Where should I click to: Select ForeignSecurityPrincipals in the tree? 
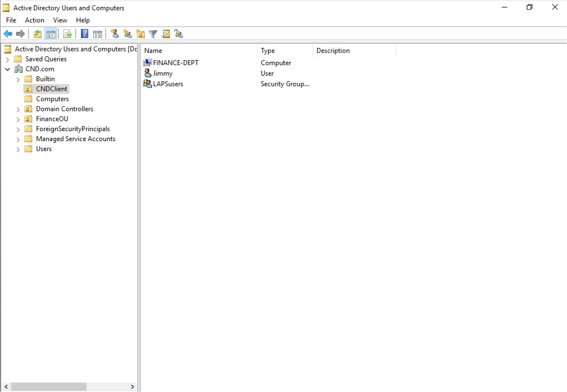(x=73, y=129)
